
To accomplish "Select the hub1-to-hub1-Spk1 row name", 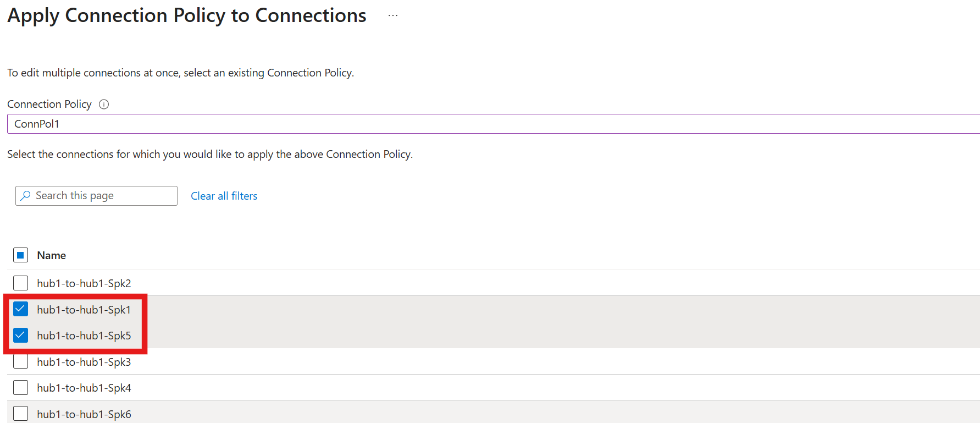I will [x=84, y=310].
